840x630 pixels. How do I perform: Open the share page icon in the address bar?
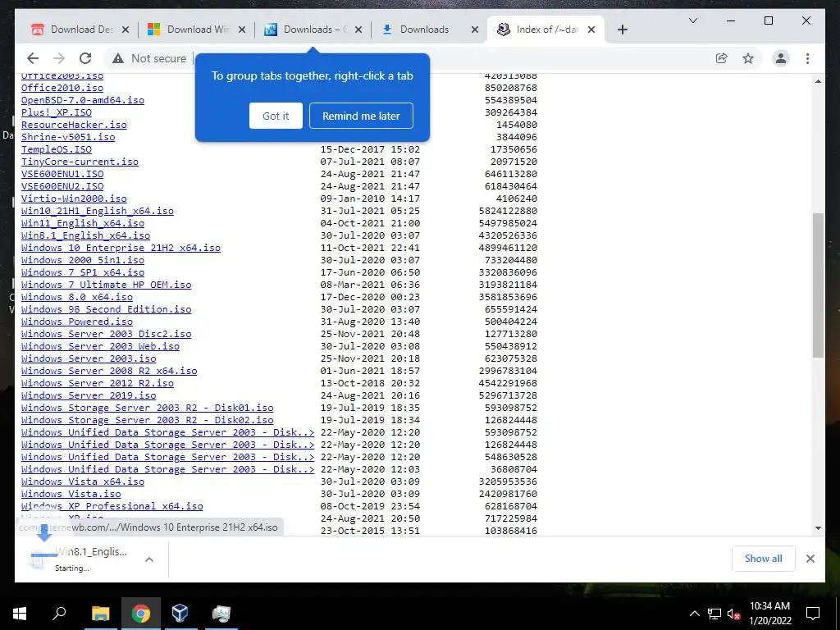(x=722, y=58)
